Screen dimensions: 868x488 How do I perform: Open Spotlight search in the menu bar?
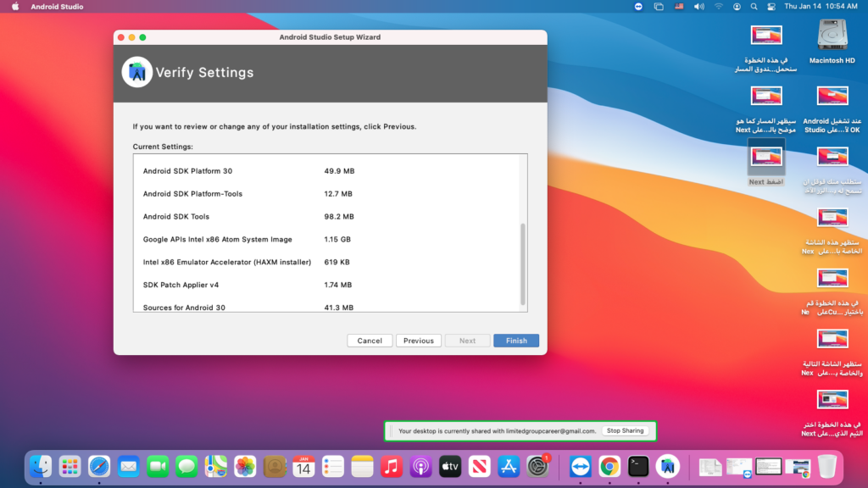[754, 7]
